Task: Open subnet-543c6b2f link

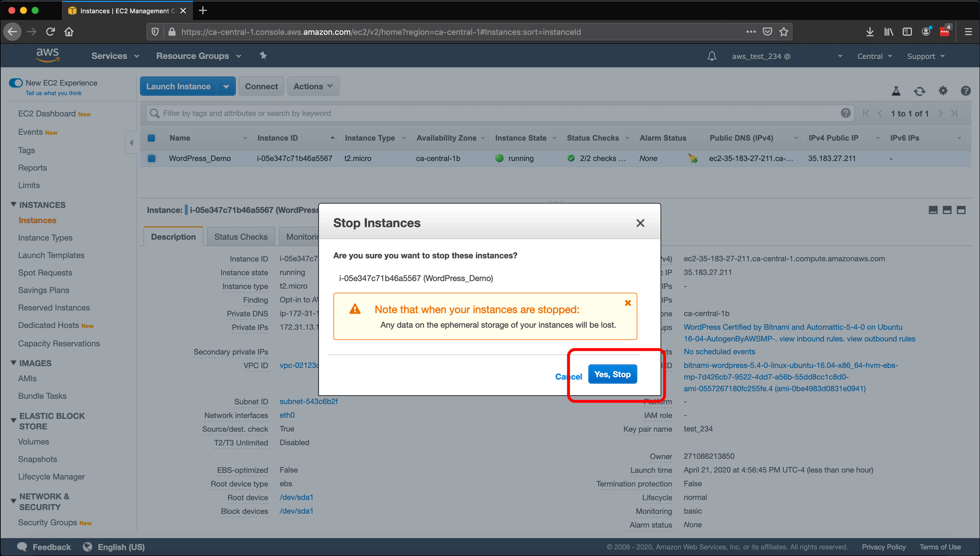Action: (x=309, y=401)
